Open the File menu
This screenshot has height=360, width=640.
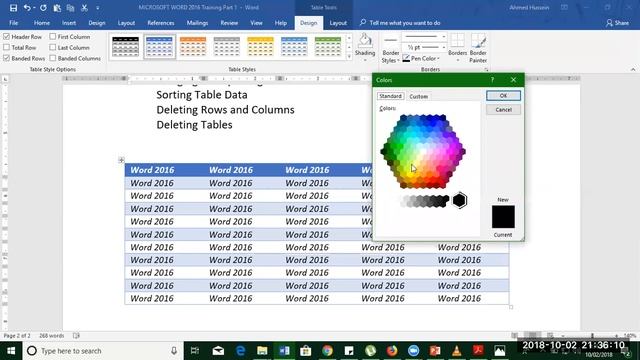[x=13, y=23]
